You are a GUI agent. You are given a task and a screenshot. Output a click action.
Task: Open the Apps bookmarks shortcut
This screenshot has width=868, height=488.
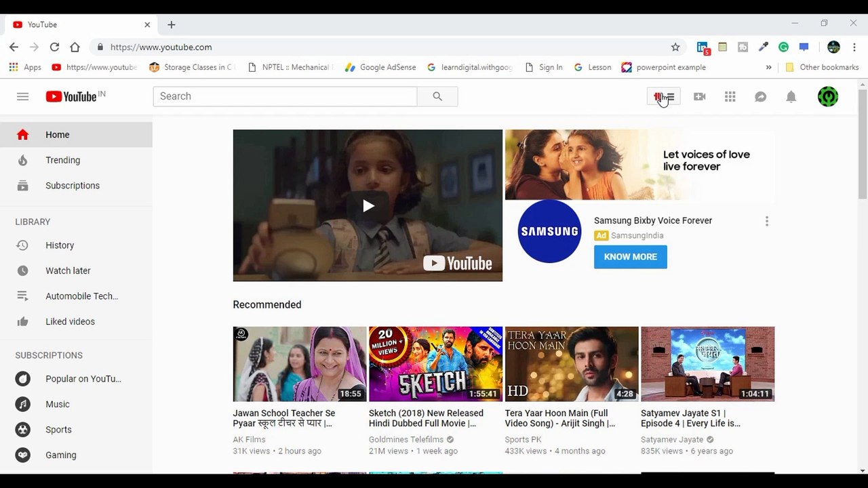coord(25,67)
